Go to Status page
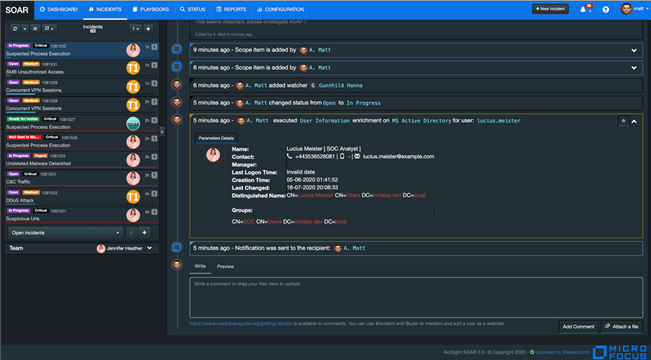651x360 pixels. pyautogui.click(x=193, y=9)
